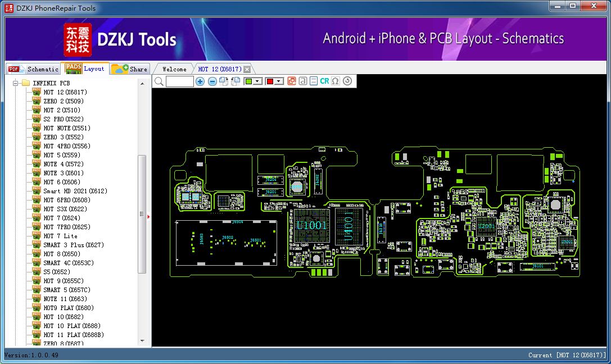Screen dimensions: 611x364
Task: Choose HOT 6PRO (X608) entry
Action: [67, 200]
